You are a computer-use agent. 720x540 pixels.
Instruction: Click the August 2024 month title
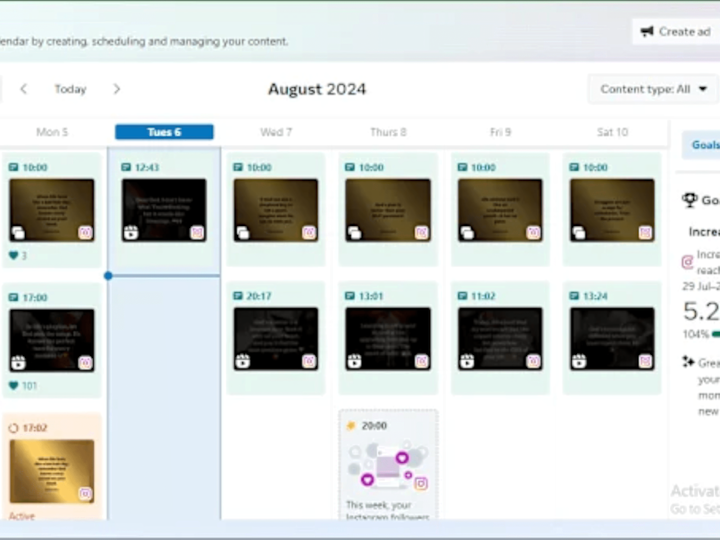click(317, 89)
